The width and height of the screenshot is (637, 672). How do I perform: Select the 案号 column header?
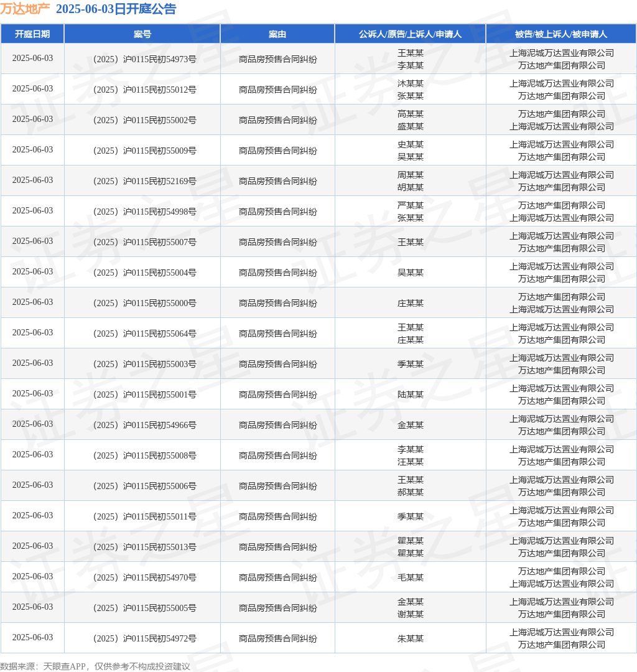[x=142, y=34]
